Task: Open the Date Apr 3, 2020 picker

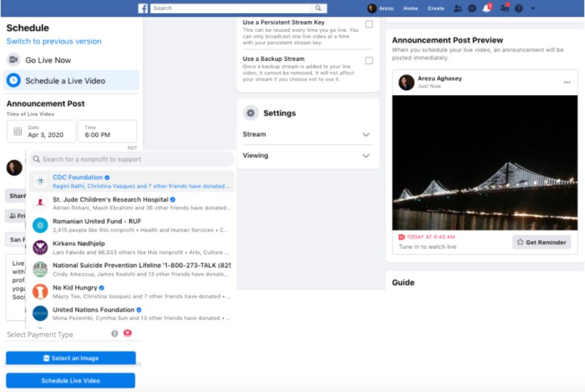Action: 41,131
